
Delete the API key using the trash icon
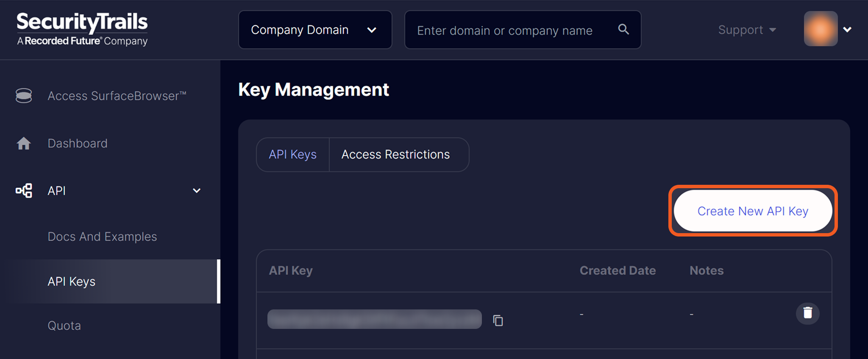click(x=807, y=313)
